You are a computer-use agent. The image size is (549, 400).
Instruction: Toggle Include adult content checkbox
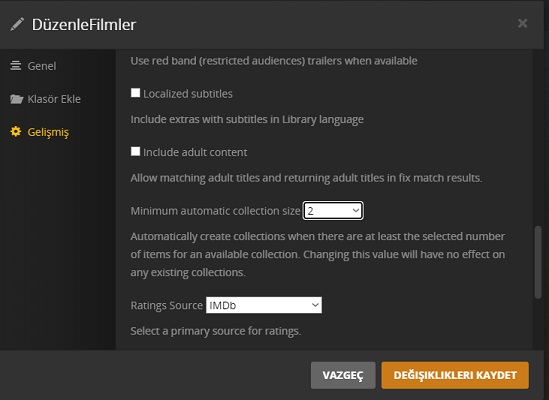click(x=135, y=151)
